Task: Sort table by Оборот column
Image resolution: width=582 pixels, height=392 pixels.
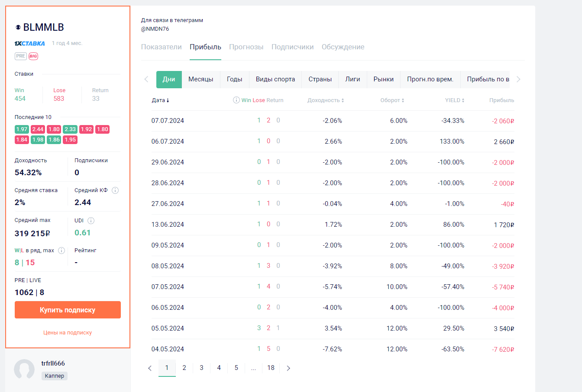Action: [x=392, y=100]
